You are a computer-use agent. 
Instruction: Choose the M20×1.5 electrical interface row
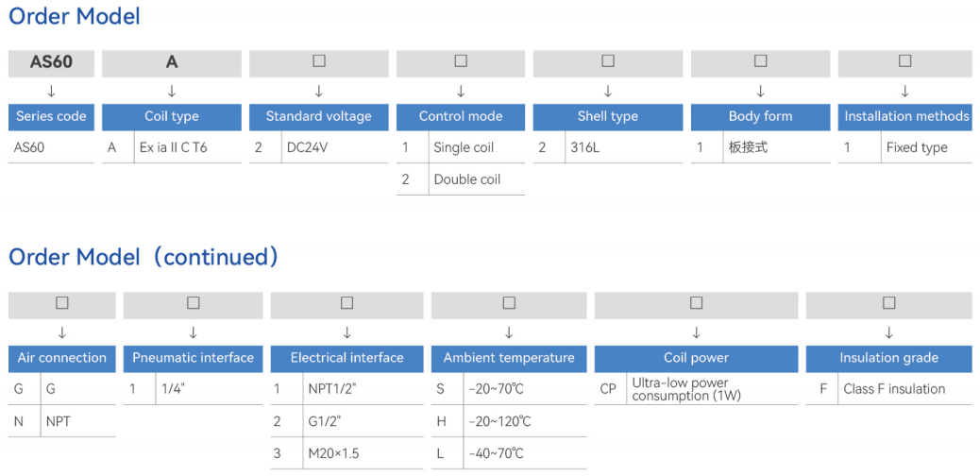coord(346,453)
